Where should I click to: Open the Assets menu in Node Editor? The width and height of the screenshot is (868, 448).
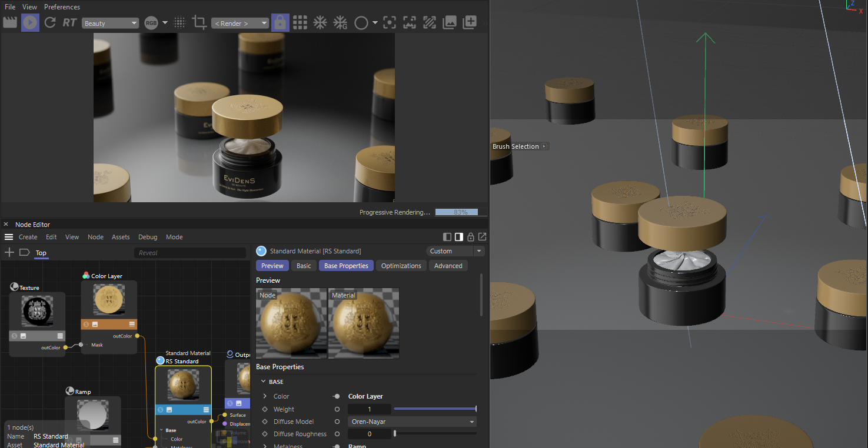point(121,237)
